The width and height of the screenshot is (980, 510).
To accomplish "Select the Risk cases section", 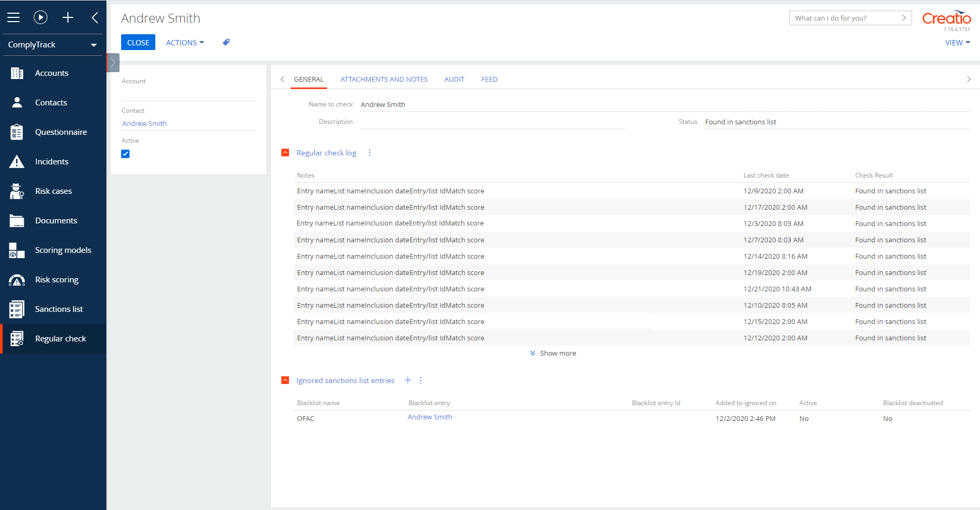I will (53, 191).
